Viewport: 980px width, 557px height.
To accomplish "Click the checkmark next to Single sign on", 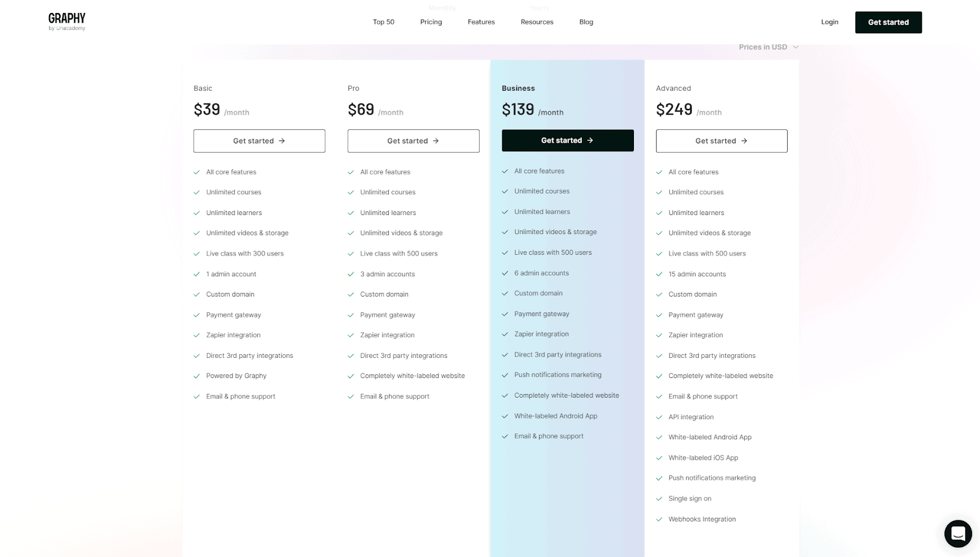I will 659,499.
